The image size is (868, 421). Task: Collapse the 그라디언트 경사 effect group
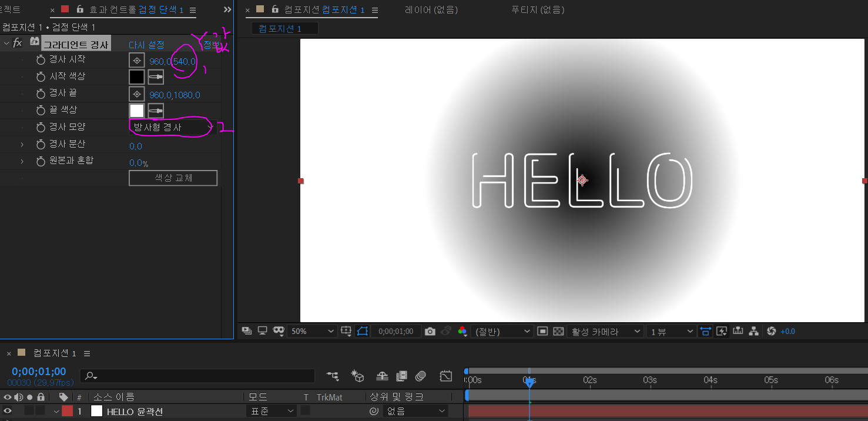pyautogui.click(x=6, y=43)
